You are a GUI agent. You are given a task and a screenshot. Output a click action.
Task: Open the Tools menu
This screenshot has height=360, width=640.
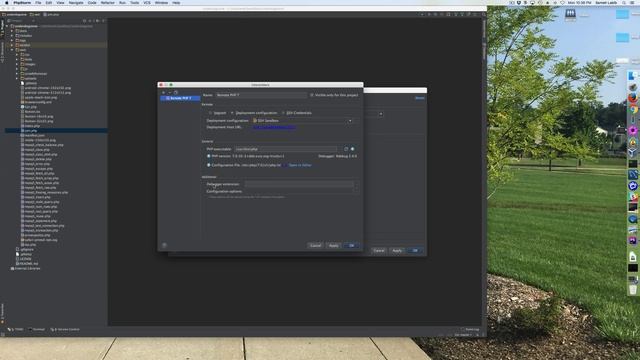click(134, 3)
